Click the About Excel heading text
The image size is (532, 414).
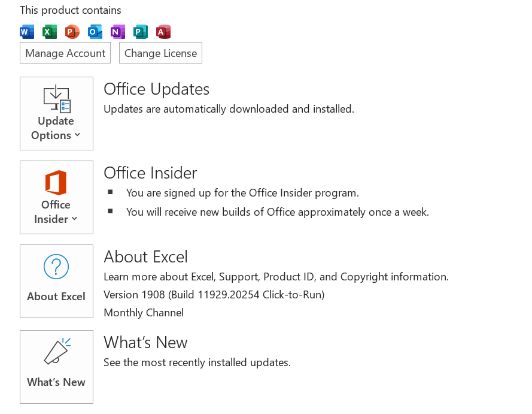click(145, 257)
